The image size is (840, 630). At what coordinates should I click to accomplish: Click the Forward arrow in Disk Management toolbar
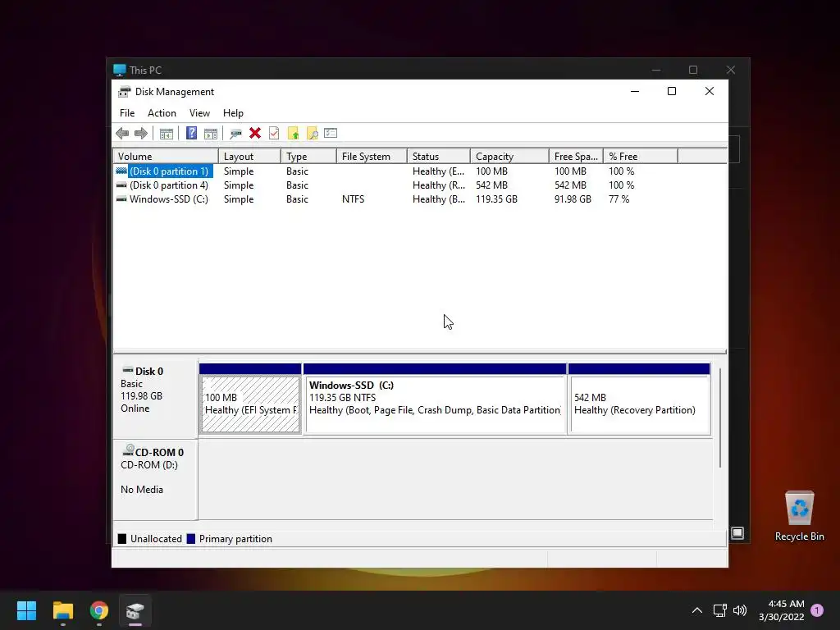coord(141,134)
